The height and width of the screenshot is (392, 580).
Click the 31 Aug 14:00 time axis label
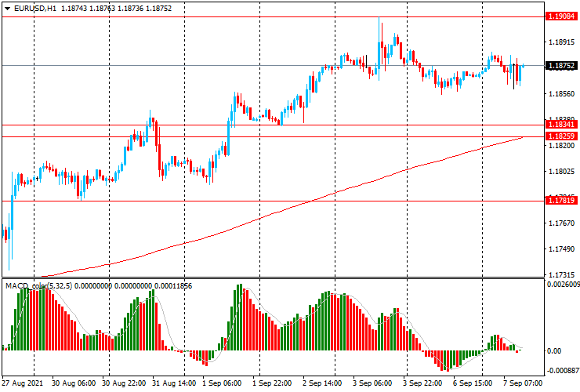174,383
